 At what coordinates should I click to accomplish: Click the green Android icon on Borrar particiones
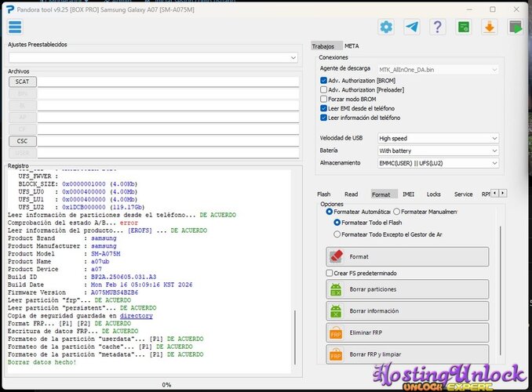(336, 289)
